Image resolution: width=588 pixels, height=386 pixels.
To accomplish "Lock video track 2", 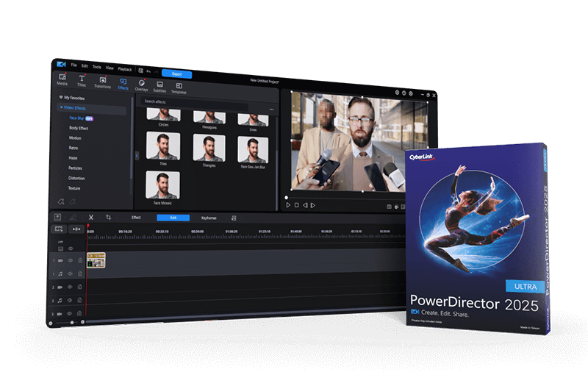I will point(79,287).
